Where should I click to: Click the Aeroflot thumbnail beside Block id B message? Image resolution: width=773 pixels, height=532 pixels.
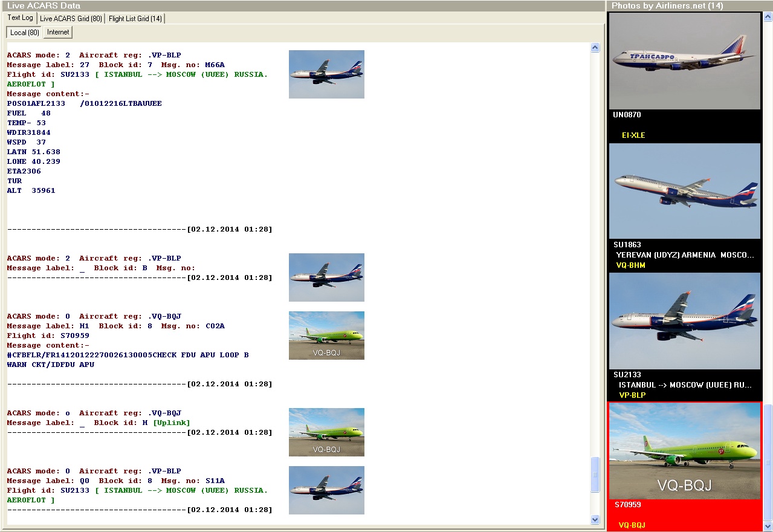point(326,277)
